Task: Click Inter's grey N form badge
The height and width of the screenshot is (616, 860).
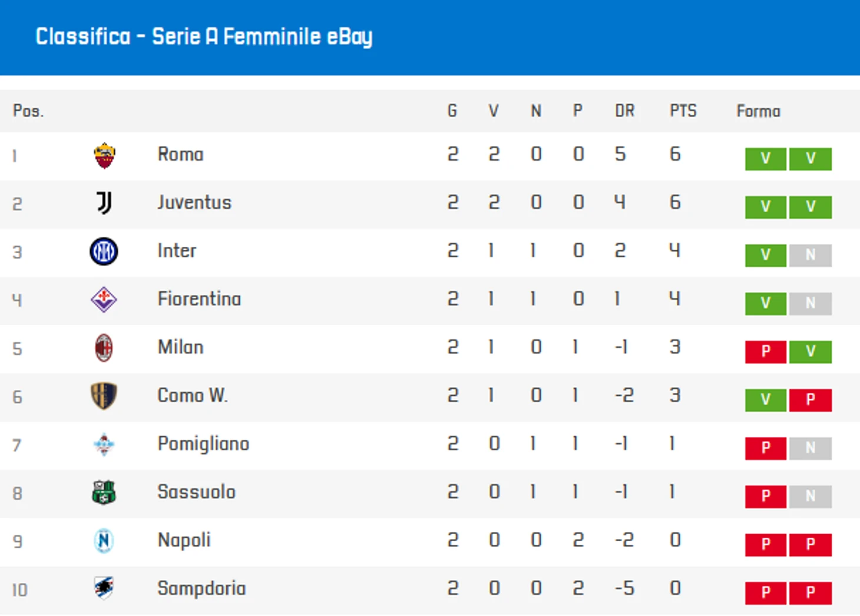Action: pos(811,255)
